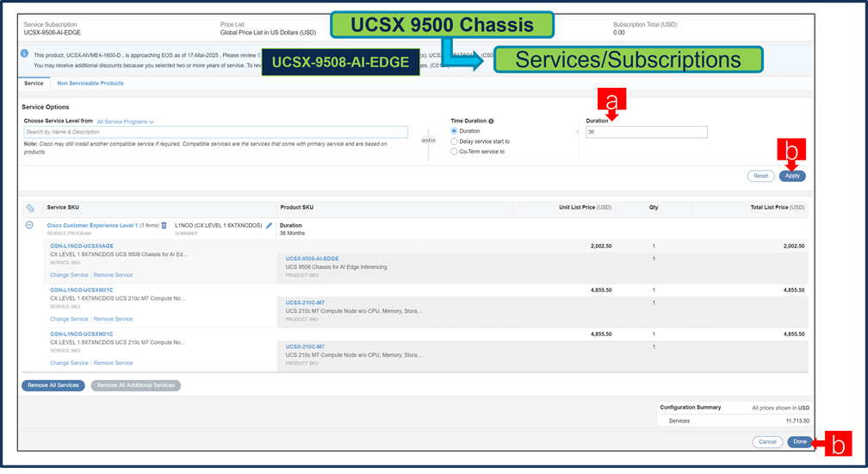Click the Configuration Summary heading

[x=691, y=408]
